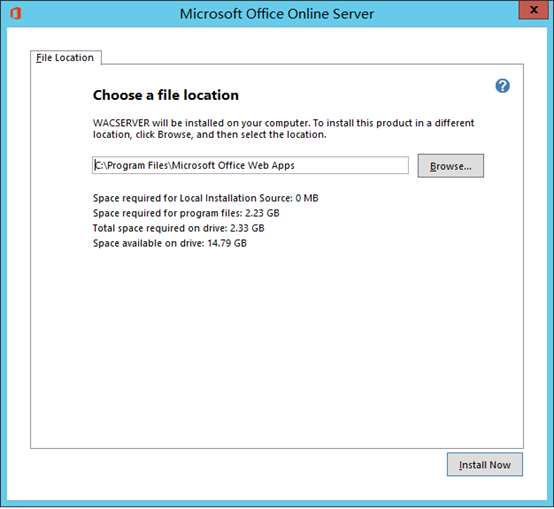
Task: Select the File Location tab
Action: [x=66, y=58]
